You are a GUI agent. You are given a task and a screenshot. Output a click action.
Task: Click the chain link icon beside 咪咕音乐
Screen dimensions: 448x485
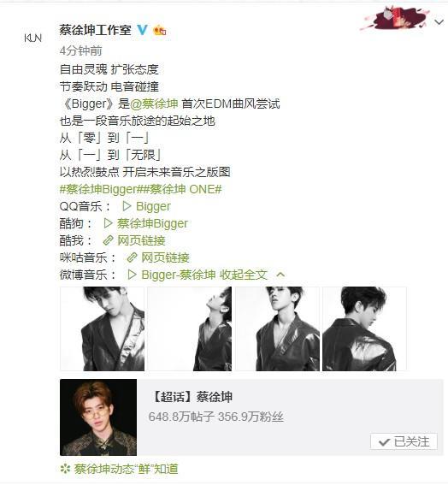132,257
